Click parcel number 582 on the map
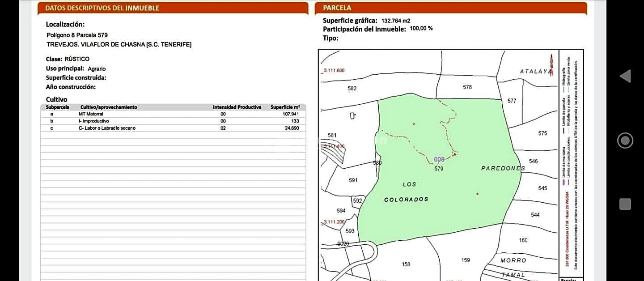 pos(352,89)
